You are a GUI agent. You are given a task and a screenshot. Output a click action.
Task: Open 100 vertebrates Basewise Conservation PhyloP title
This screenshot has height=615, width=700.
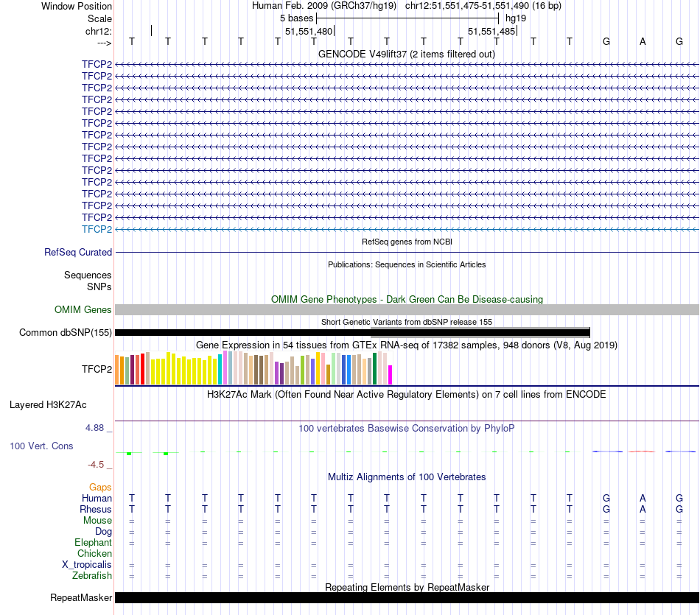[x=407, y=429]
